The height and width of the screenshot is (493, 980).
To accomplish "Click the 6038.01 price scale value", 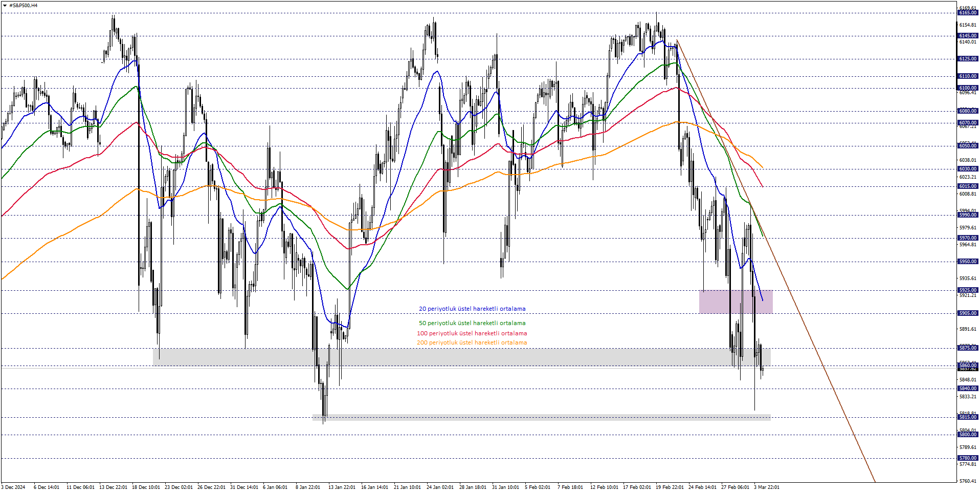I will [968, 160].
